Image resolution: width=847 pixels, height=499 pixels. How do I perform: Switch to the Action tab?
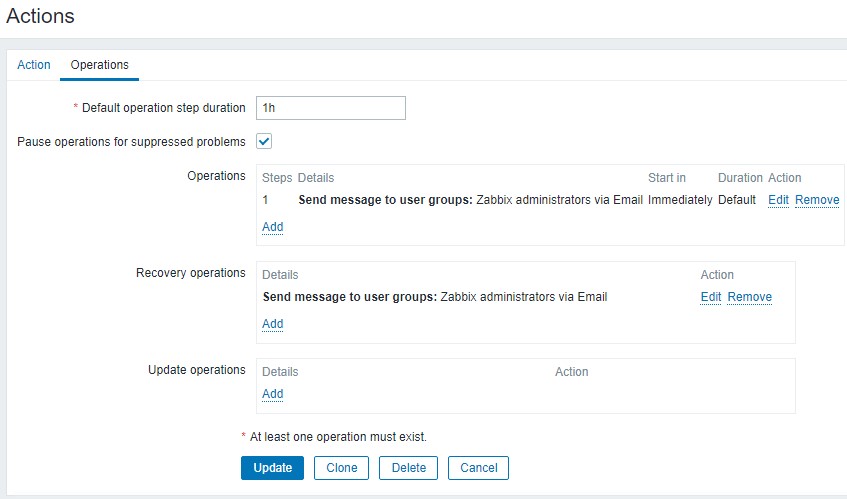pos(34,65)
